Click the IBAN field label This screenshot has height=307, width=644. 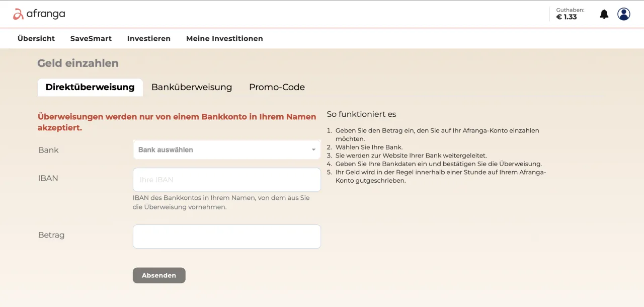48,178
